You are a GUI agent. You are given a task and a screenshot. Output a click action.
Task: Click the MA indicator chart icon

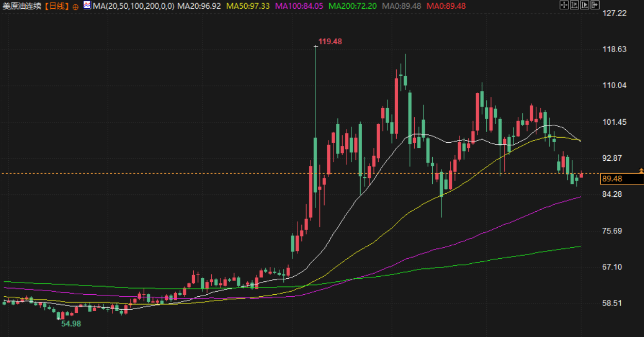[x=87, y=6]
